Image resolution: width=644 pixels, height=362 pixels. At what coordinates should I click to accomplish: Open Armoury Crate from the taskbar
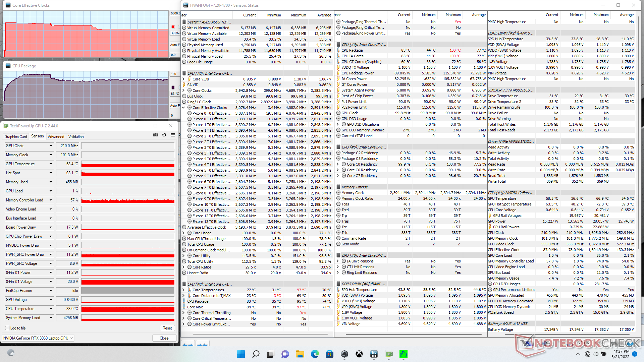344,354
